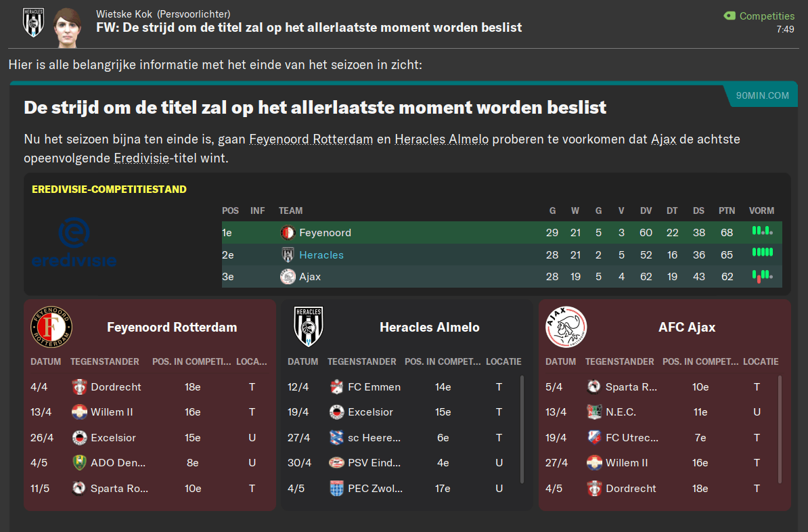Click the VORM column header
Screen dimensions: 808x532
pos(762,210)
